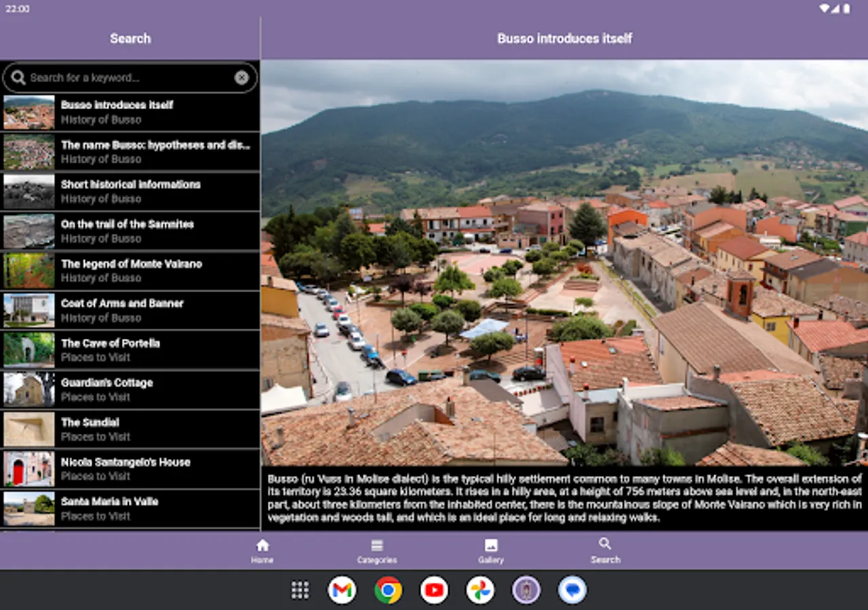Viewport: 868px width, 610px height.
Task: Select 'The name Busso: hypotheses' list title
Action: [x=155, y=144]
